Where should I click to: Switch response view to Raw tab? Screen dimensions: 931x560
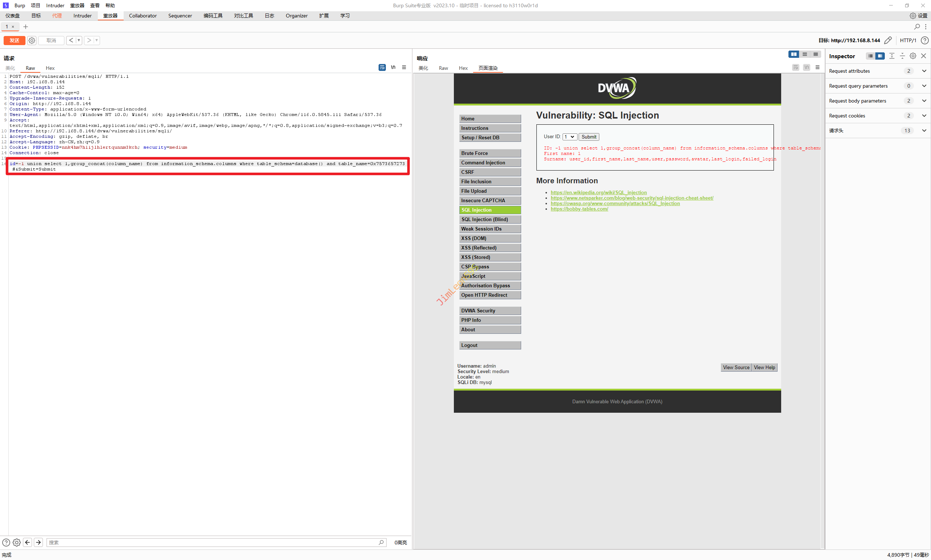tap(443, 68)
